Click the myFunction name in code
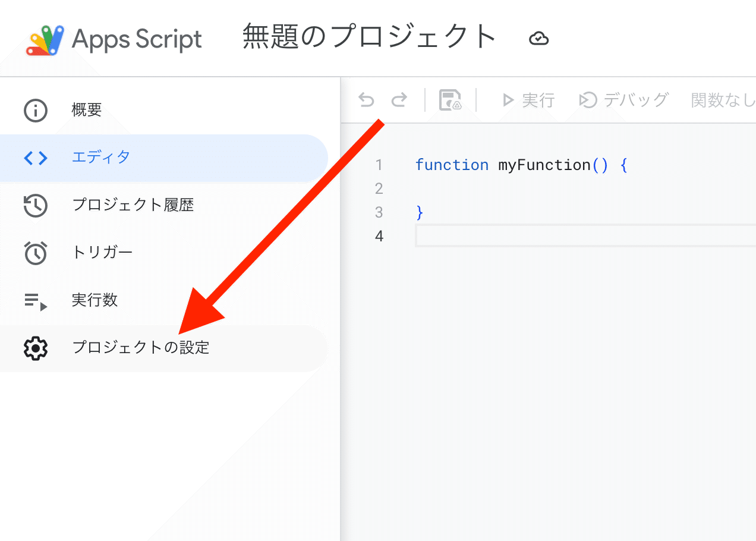 pyautogui.click(x=544, y=165)
